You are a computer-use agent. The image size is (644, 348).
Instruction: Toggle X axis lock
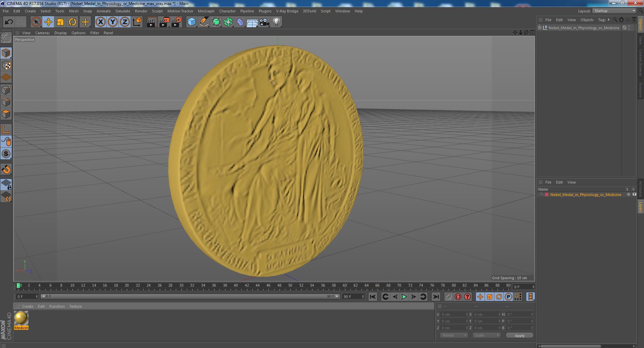coord(100,22)
